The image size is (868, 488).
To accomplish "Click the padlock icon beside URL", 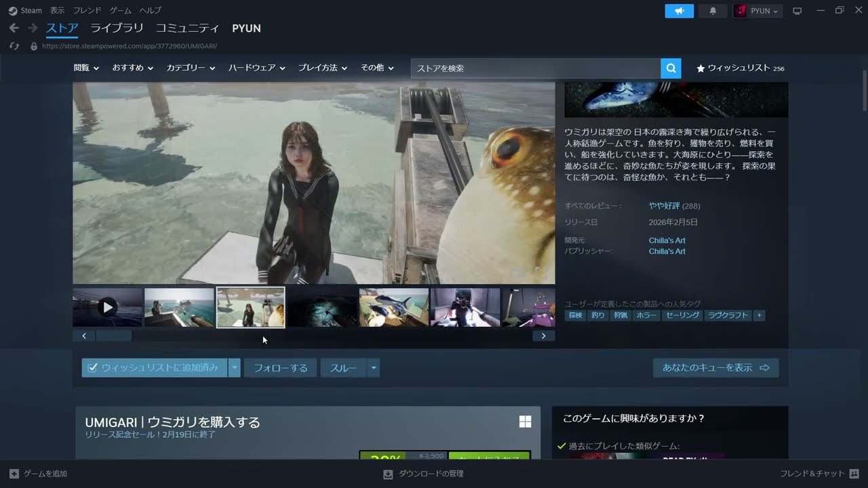I will point(34,46).
